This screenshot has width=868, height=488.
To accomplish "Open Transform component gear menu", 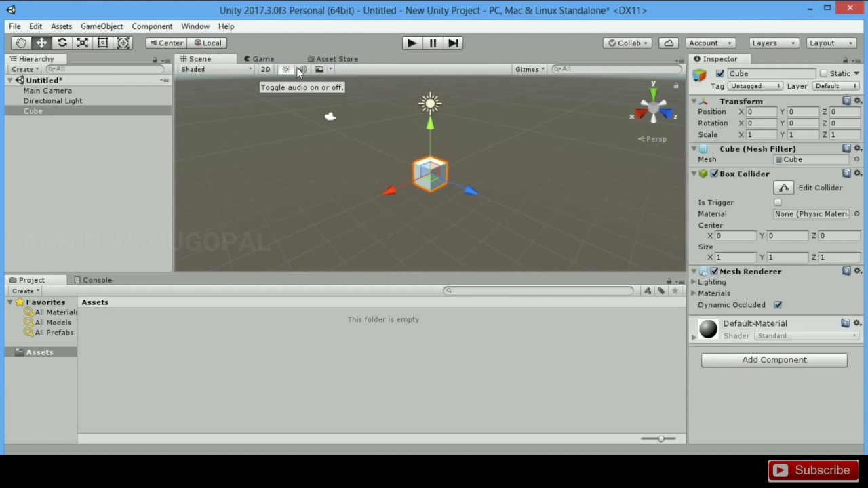I will click(x=857, y=101).
